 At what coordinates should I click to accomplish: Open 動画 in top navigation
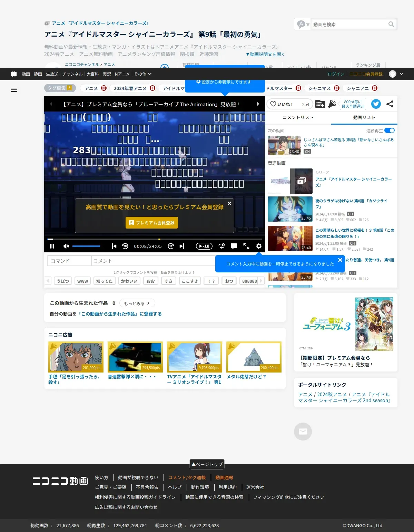[26, 74]
